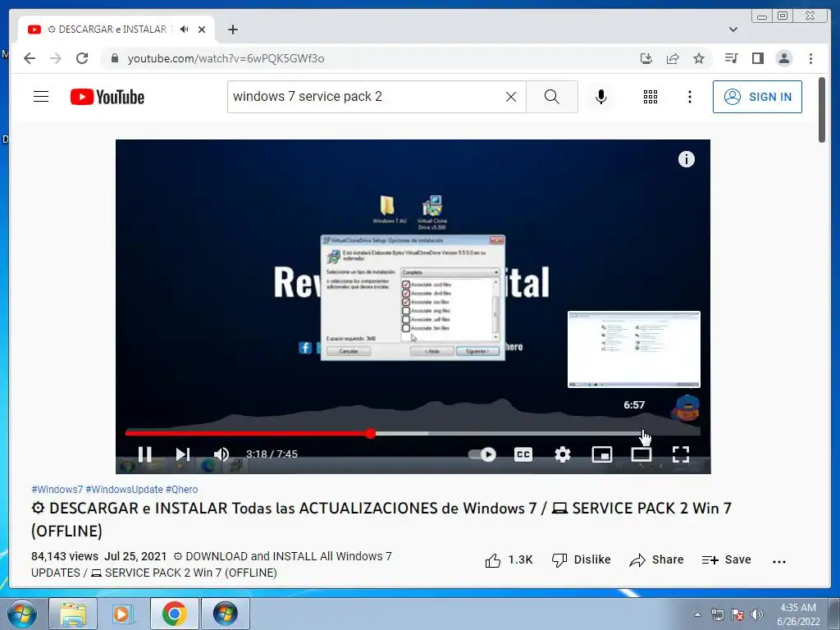Screen dimensions: 840x630
Task: Click the channel watermark in video
Action: (x=685, y=409)
